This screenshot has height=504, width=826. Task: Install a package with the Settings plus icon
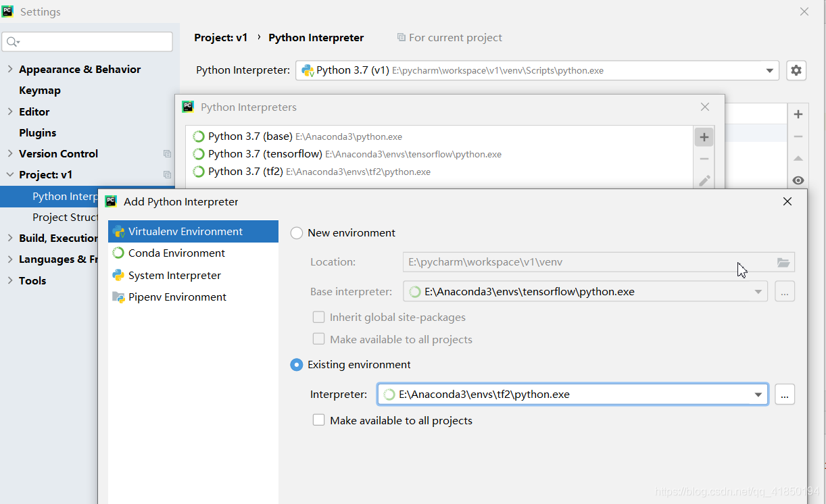[x=798, y=114]
